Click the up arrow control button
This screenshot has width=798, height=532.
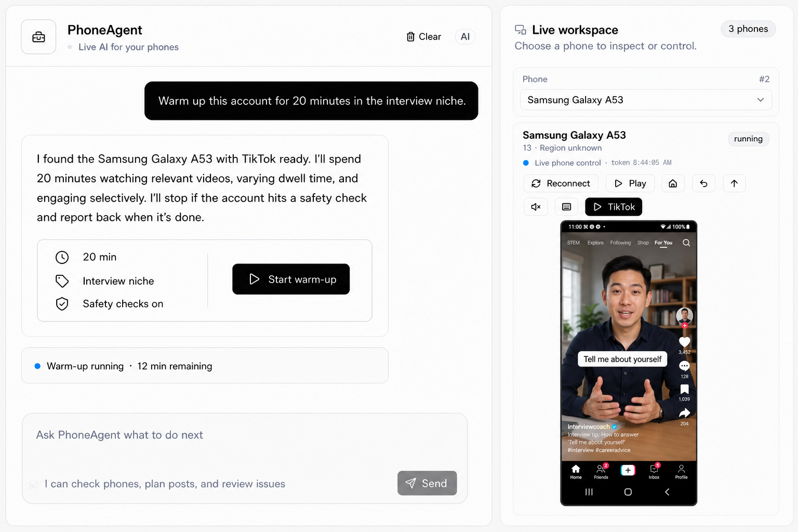pos(734,183)
